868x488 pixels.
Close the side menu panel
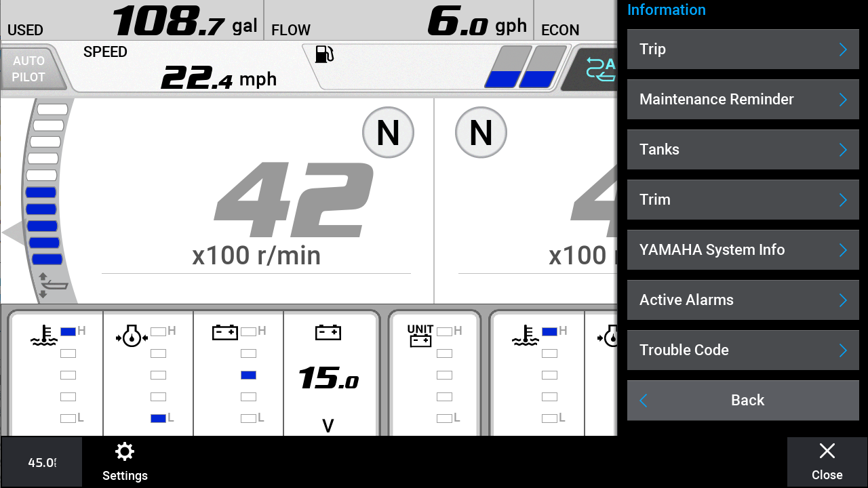(827, 462)
